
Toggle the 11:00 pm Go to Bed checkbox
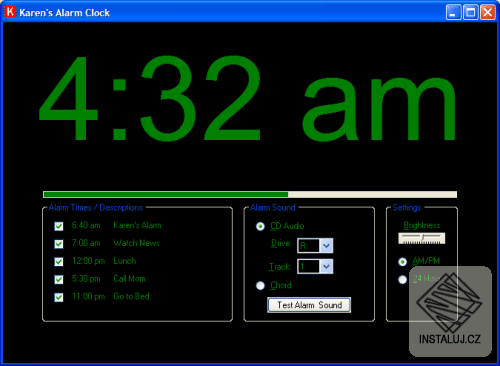59,297
